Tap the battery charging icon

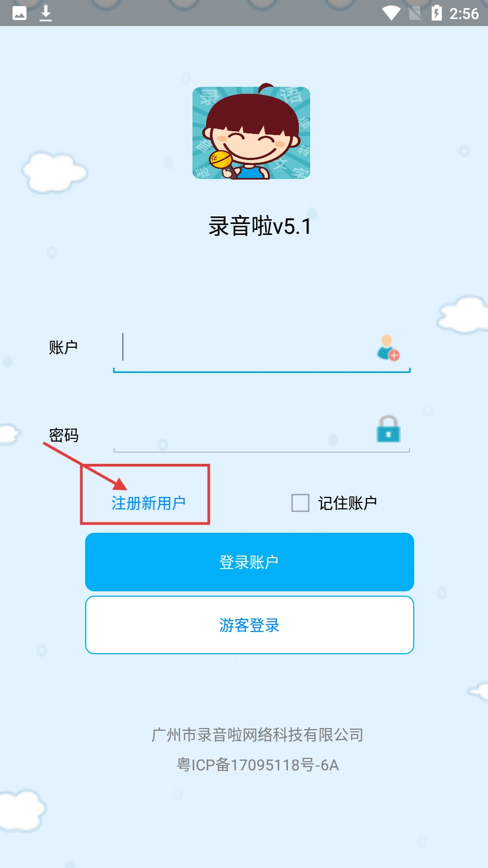click(436, 13)
